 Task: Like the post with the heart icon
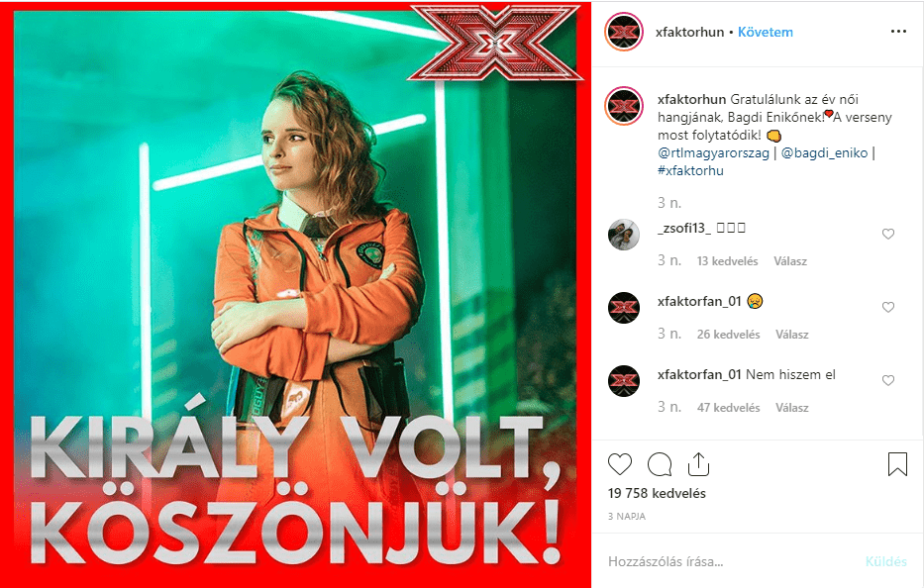click(619, 464)
